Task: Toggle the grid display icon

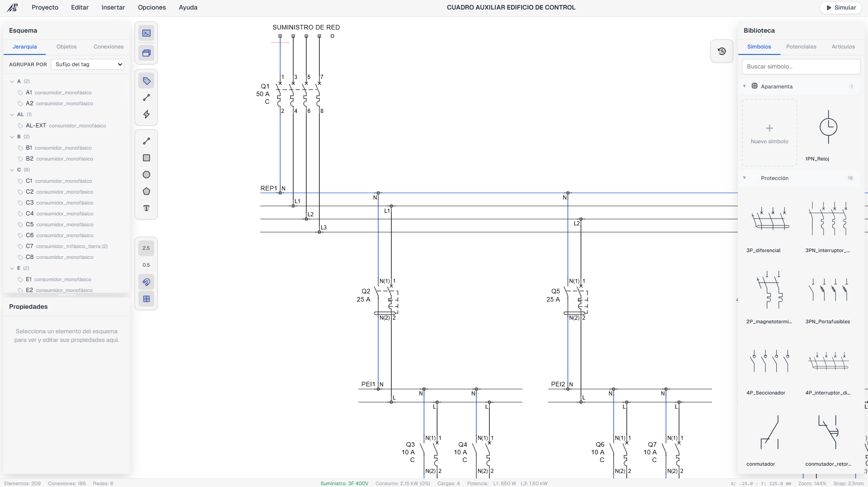Action: [146, 299]
